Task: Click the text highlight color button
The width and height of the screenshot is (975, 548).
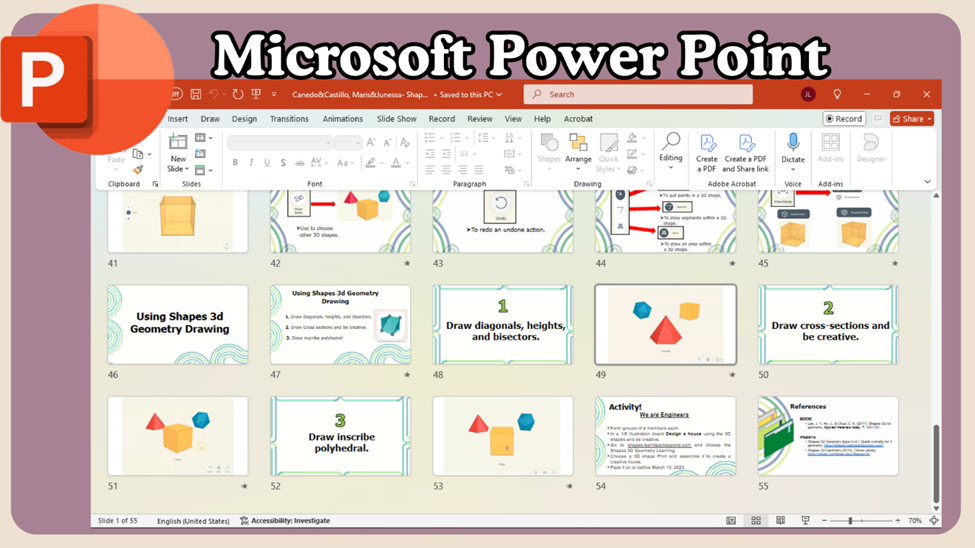Action: pyautogui.click(x=371, y=163)
